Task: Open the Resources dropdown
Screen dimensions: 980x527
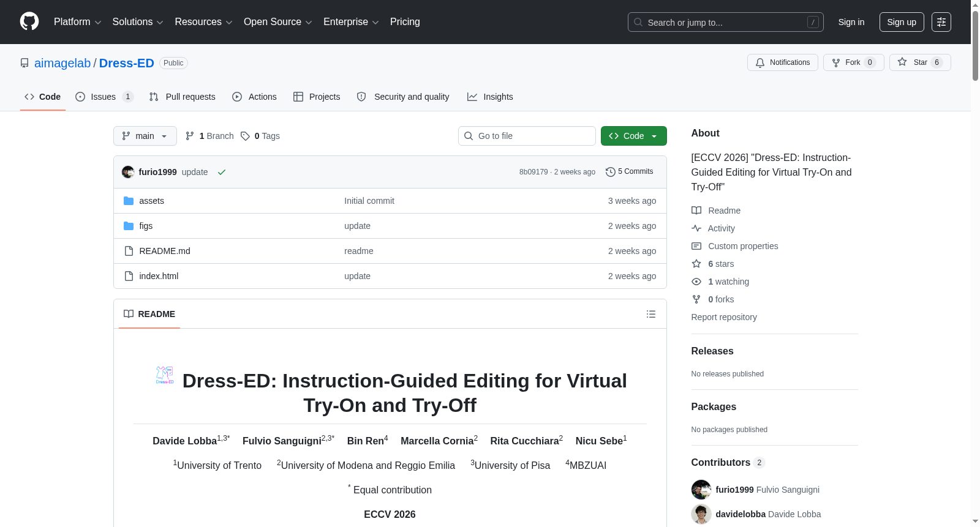Action: pos(203,22)
